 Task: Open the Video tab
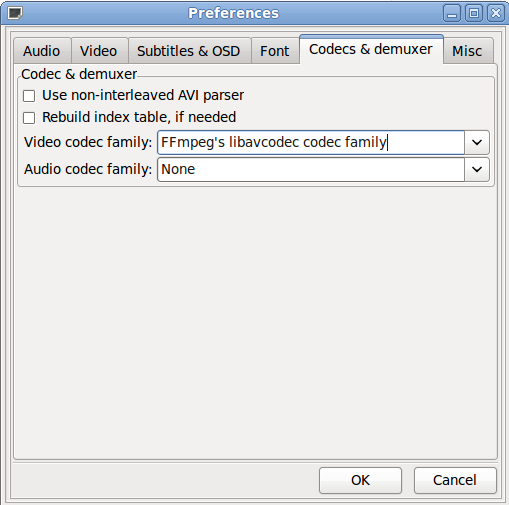click(x=99, y=51)
